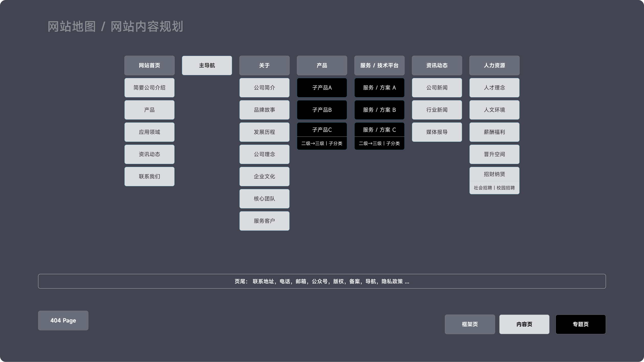Click the 服务 / 技术平台 header
Viewport: 644px width, 362px height.
click(379, 65)
